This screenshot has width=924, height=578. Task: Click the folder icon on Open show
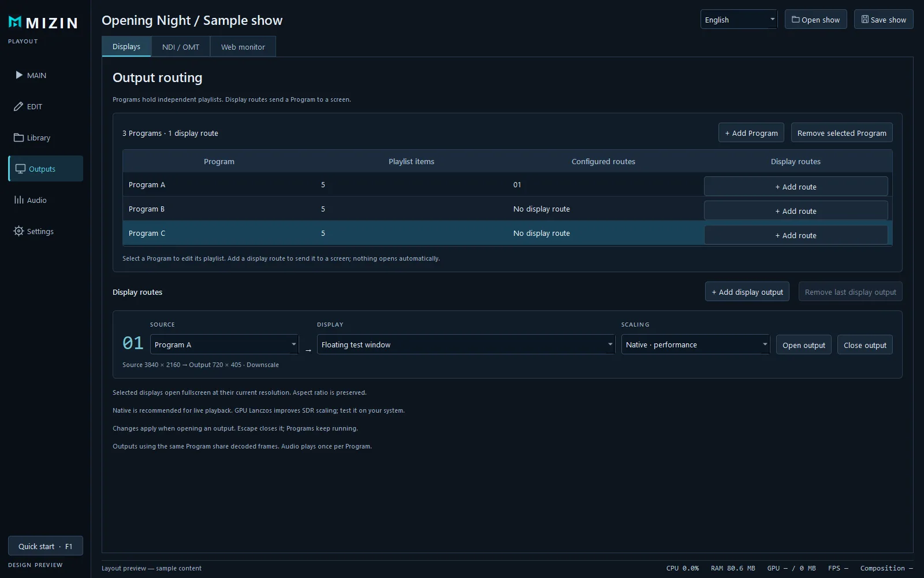tap(796, 20)
